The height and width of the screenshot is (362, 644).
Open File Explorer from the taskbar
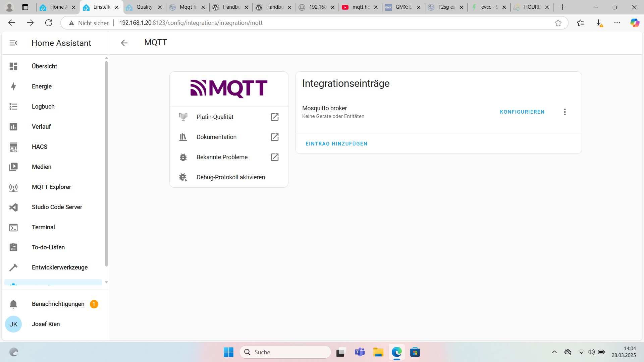point(378,352)
